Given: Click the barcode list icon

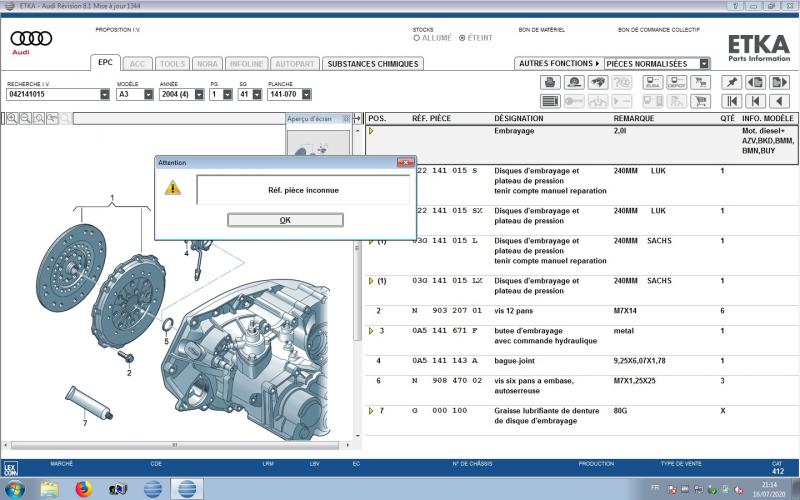Looking at the screenshot, I should (550, 101).
